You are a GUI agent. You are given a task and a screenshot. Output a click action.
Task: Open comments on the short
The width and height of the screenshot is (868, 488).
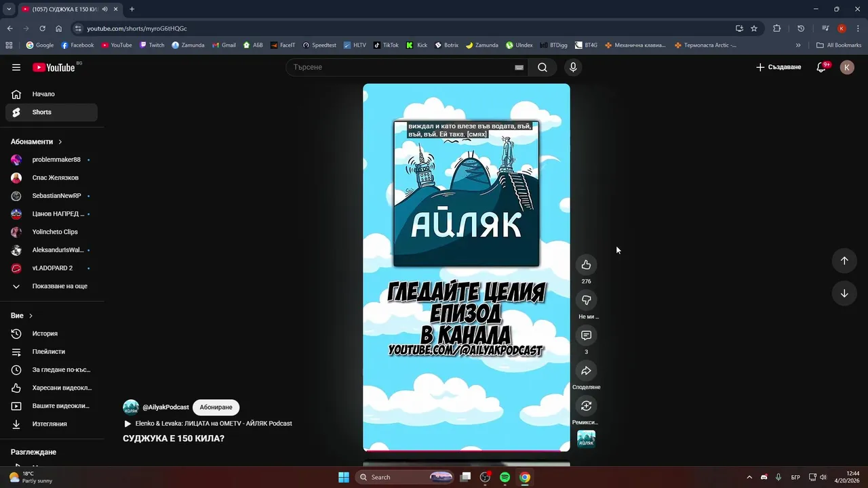click(586, 335)
